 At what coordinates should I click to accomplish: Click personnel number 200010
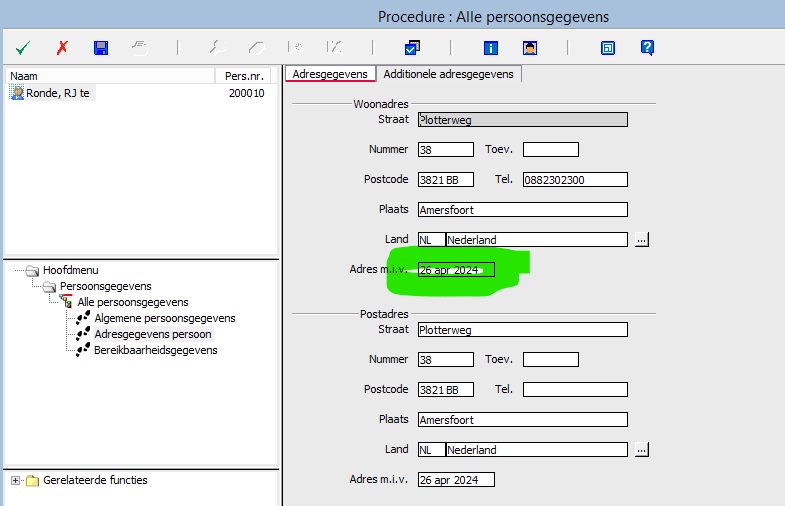click(246, 93)
